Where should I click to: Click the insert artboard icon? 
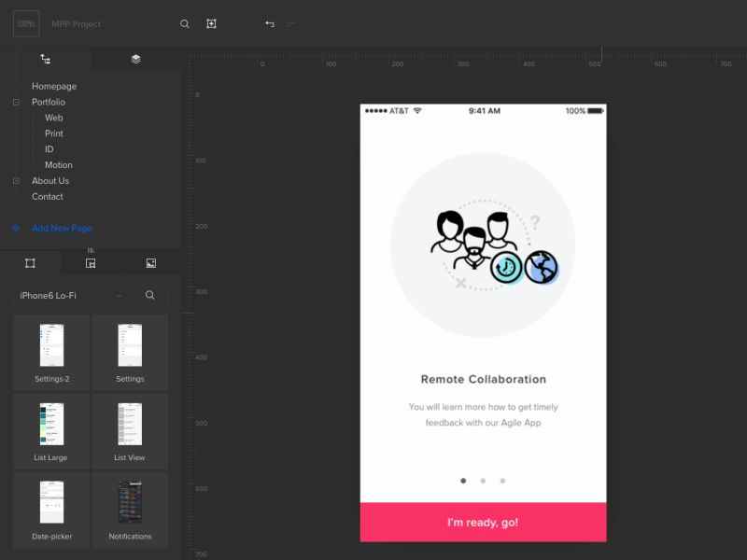(x=211, y=23)
